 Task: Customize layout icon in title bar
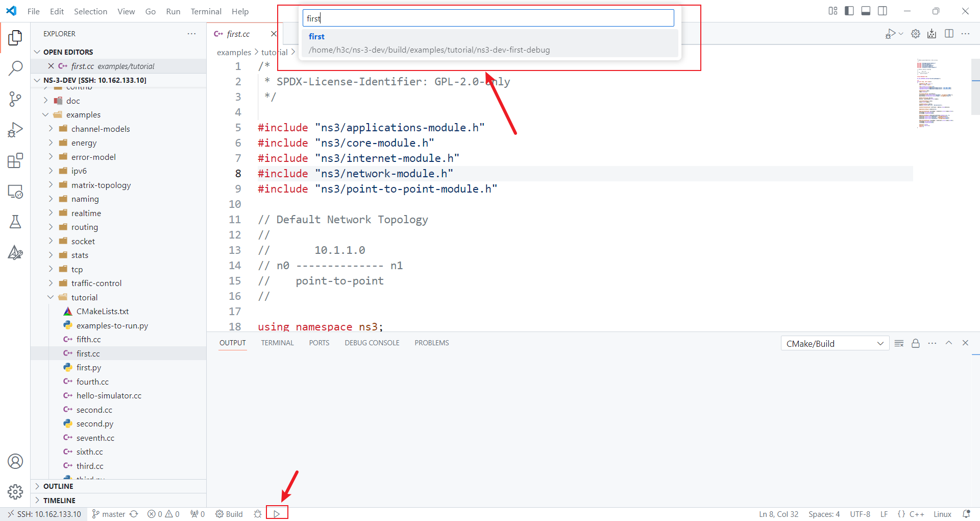[833, 11]
